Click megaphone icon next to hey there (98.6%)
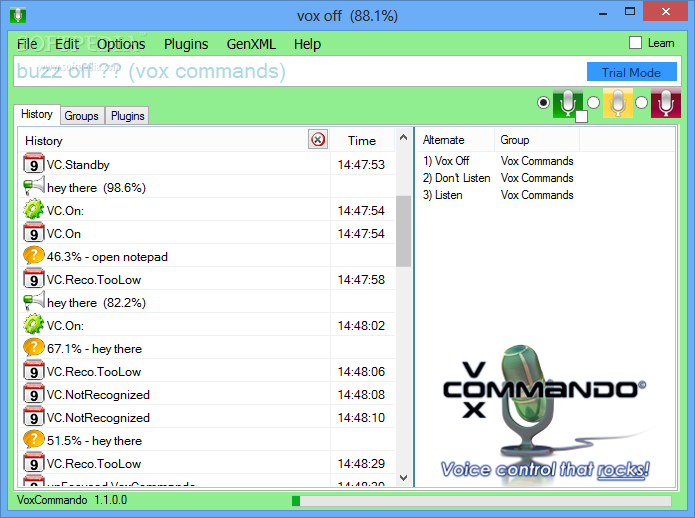Viewport: 695px width, 518px height. point(34,186)
